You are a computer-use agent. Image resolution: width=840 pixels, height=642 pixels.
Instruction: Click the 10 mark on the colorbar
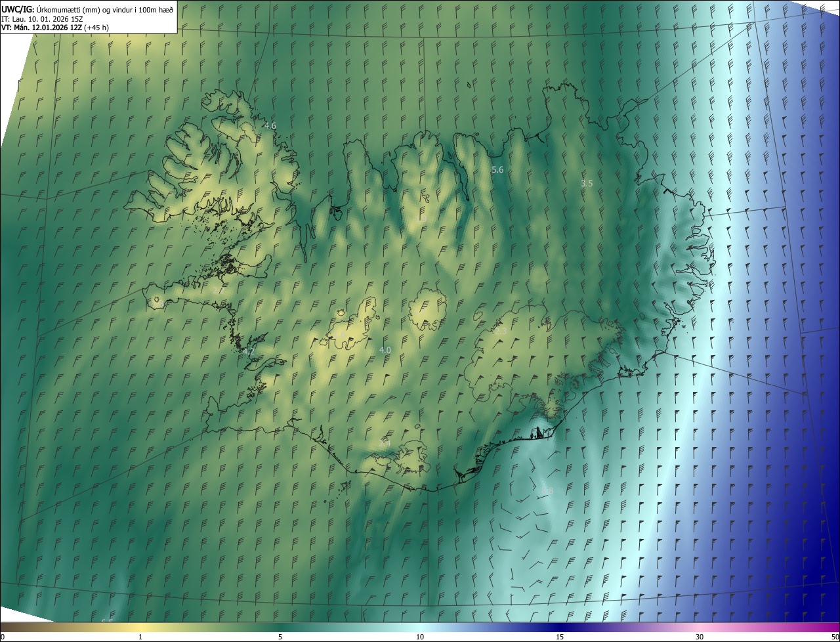pos(420,637)
